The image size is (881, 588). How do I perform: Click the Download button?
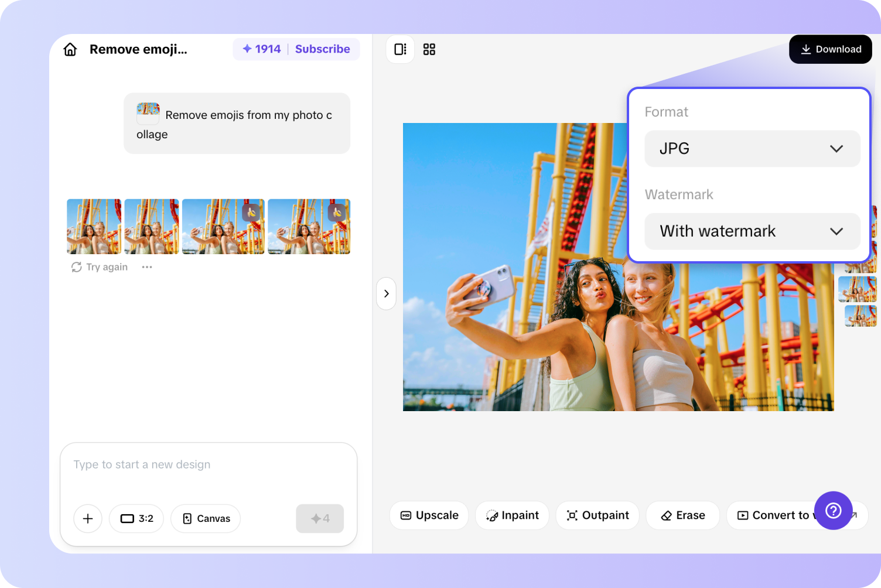click(x=830, y=49)
